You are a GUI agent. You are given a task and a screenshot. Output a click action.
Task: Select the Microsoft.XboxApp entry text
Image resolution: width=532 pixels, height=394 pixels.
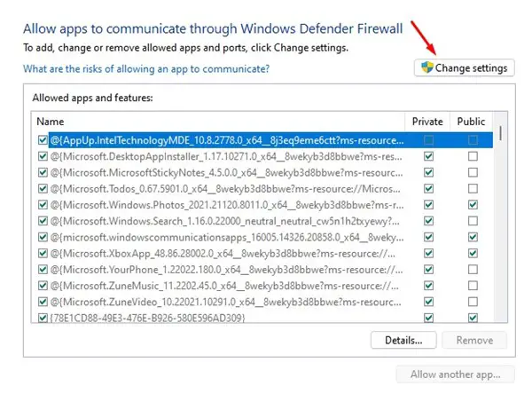(x=223, y=254)
